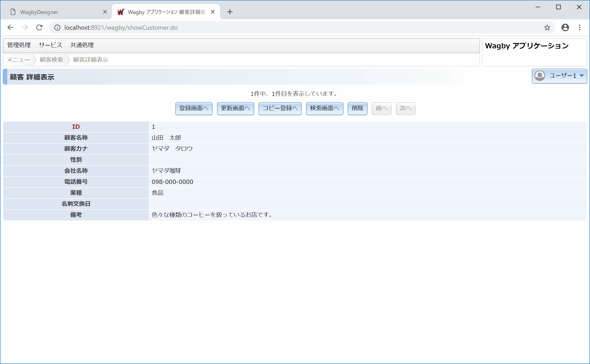Click the value 山田 太郎
Screen dimensions: 590x364
coord(166,138)
